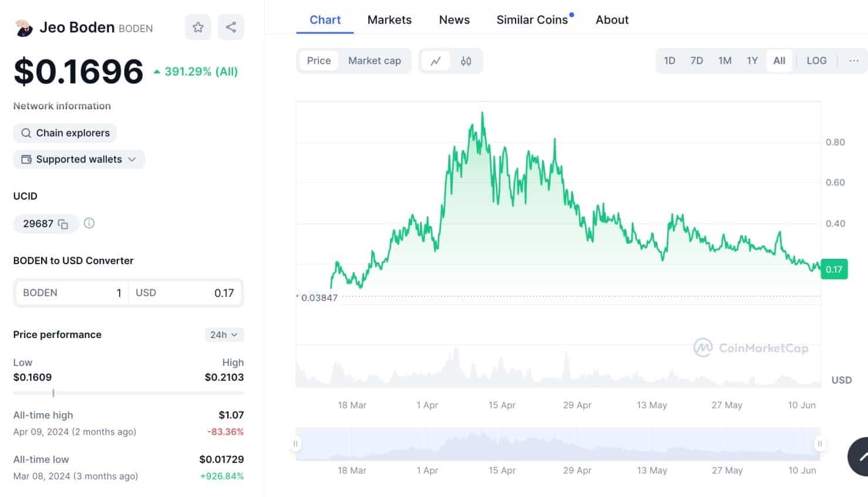Viewport: 868px width, 497px height.
Task: Open chart more options ellipsis
Action: point(854,60)
